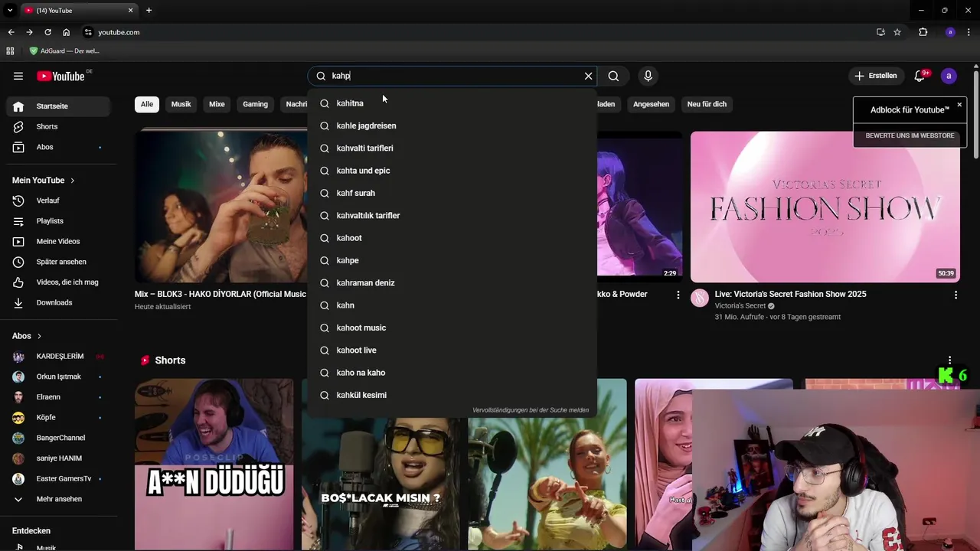Click BEWERTE UNS IM WEBSTORE button

click(x=910, y=135)
